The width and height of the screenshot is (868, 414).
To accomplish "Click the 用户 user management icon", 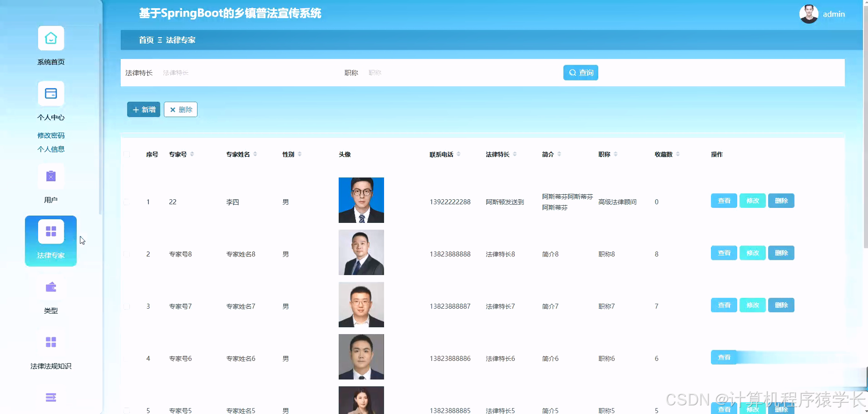I will (50, 176).
